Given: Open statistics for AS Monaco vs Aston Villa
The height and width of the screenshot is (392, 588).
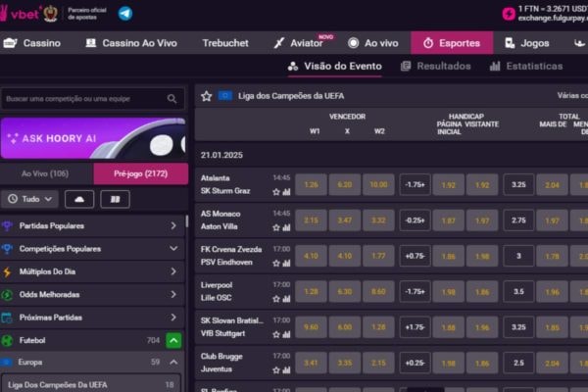Looking at the screenshot, I should pyautogui.click(x=286, y=227).
